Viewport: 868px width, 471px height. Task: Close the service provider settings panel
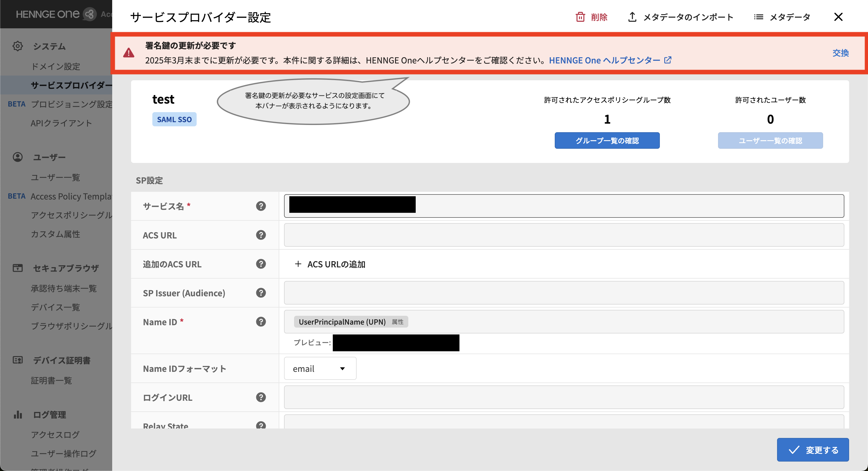click(838, 17)
